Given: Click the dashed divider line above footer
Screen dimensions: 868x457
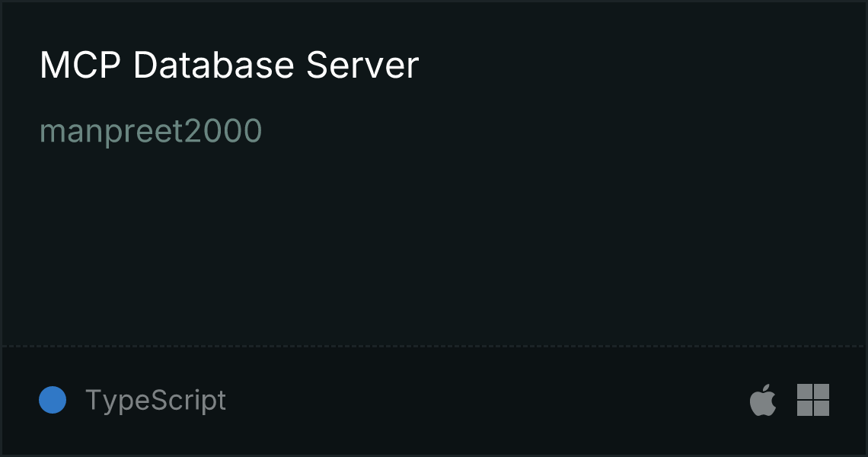Looking at the screenshot, I should (434, 347).
